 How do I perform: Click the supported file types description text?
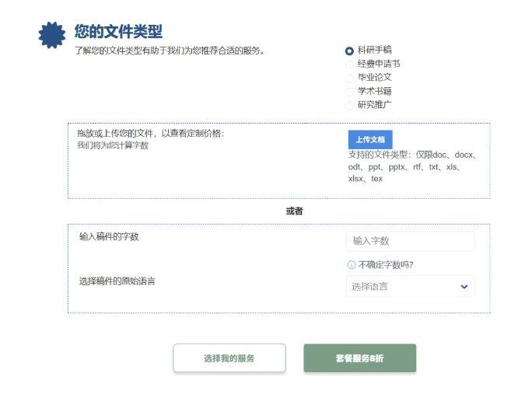click(412, 166)
